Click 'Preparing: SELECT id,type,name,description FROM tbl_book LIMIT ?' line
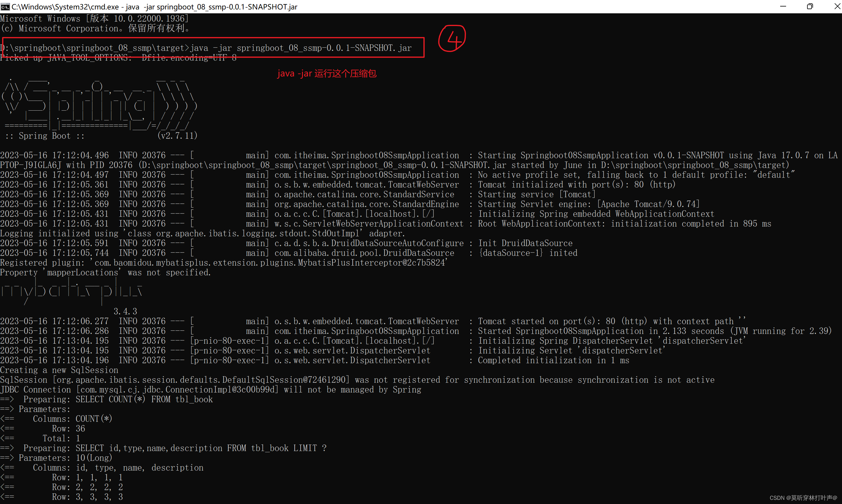The width and height of the screenshot is (842, 504). 163,448
